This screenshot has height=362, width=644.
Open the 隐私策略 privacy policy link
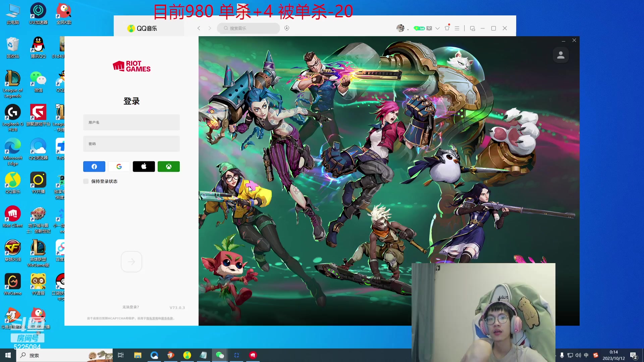pyautogui.click(x=152, y=318)
